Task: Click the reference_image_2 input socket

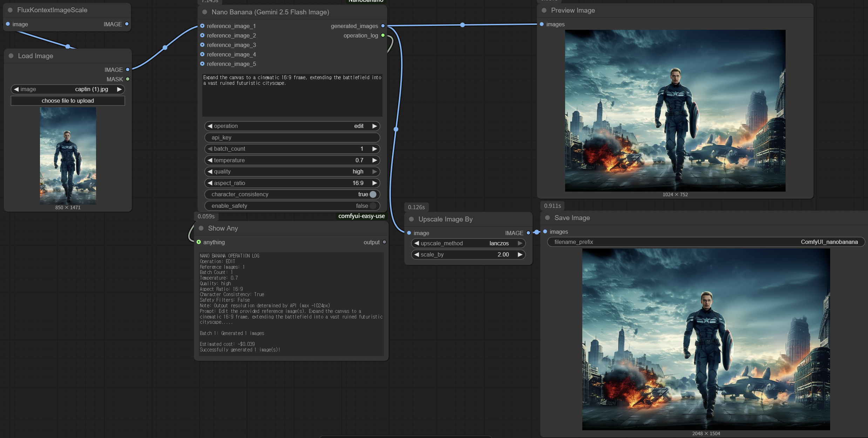Action: pos(202,35)
